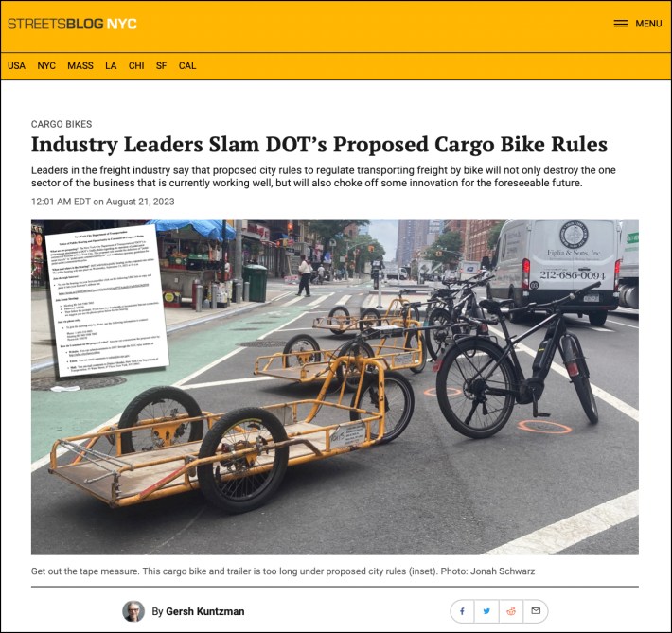
Task: Open the MENU label in header
Action: (648, 24)
